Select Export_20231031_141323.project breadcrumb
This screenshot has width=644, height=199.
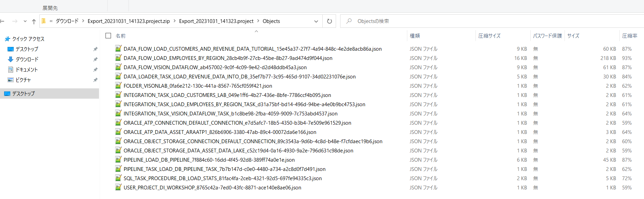coord(216,21)
